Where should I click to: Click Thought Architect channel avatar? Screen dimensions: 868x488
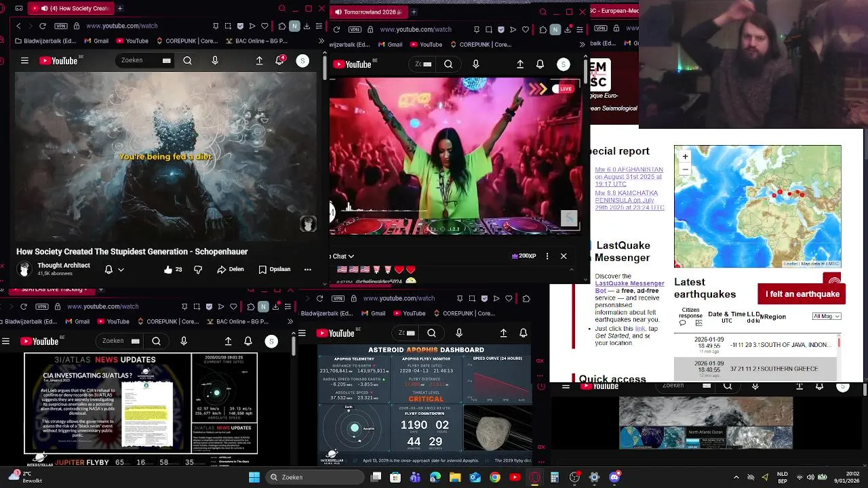24,269
